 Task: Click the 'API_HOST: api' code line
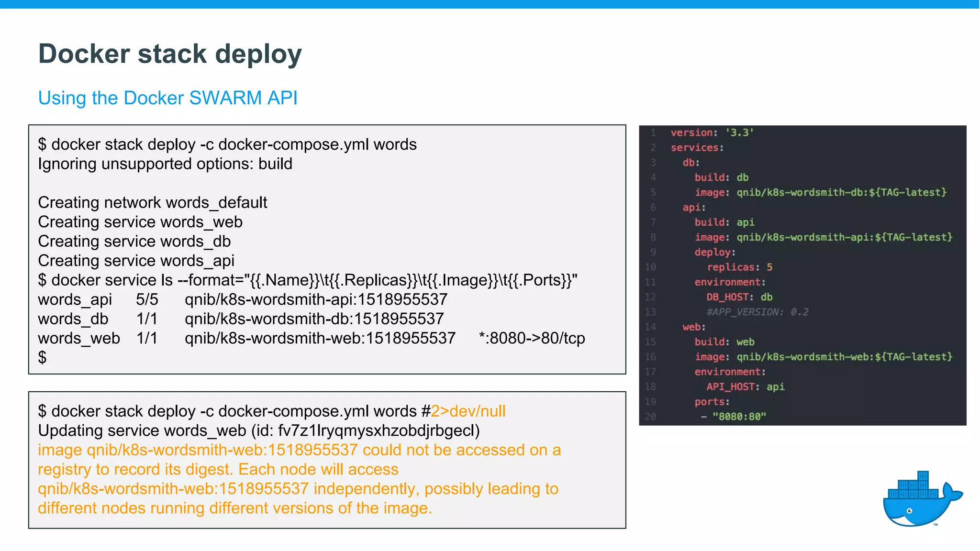(746, 386)
